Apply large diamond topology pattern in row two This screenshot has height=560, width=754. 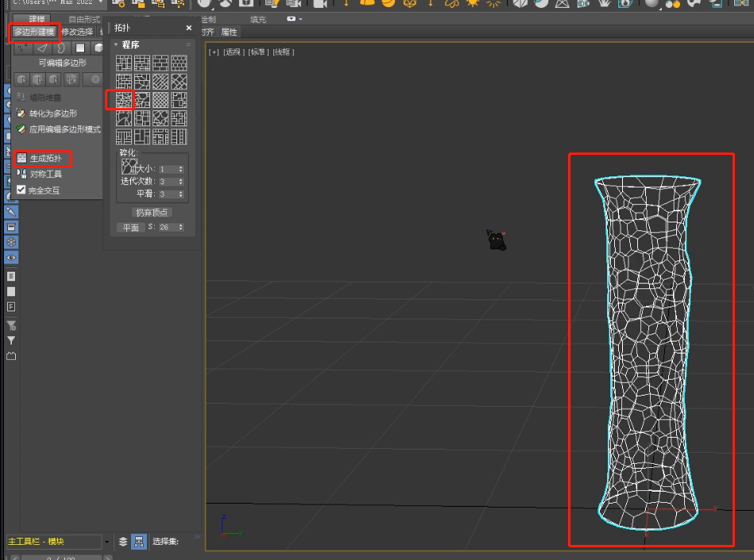pos(179,82)
